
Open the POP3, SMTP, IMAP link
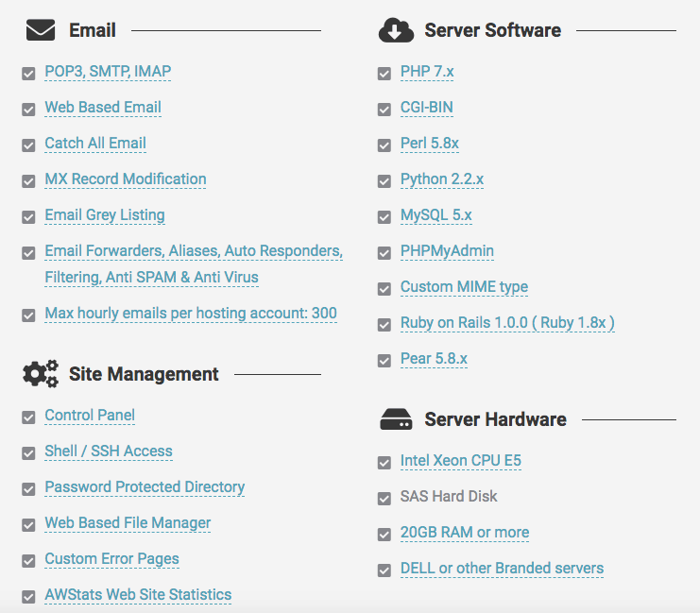(x=108, y=72)
